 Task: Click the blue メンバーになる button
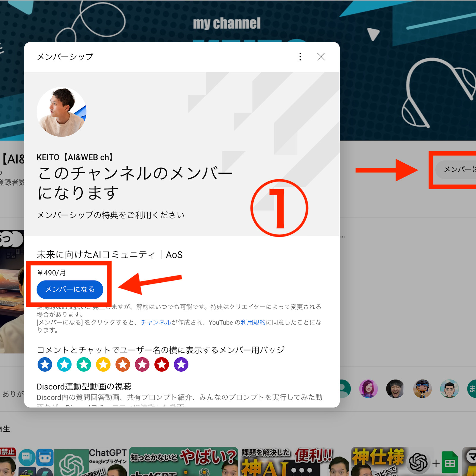70,289
